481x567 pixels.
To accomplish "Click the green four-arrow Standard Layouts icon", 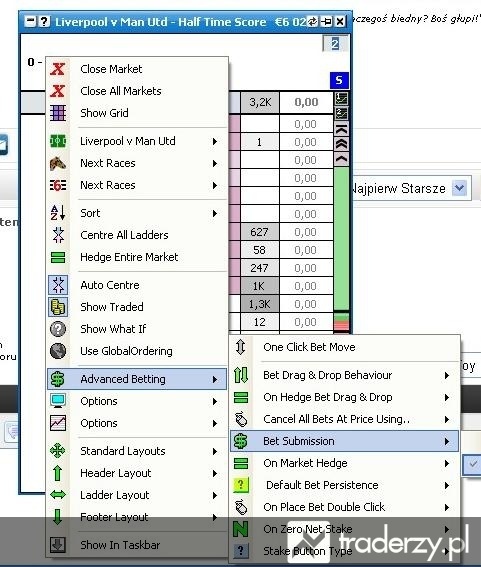I will (58, 451).
